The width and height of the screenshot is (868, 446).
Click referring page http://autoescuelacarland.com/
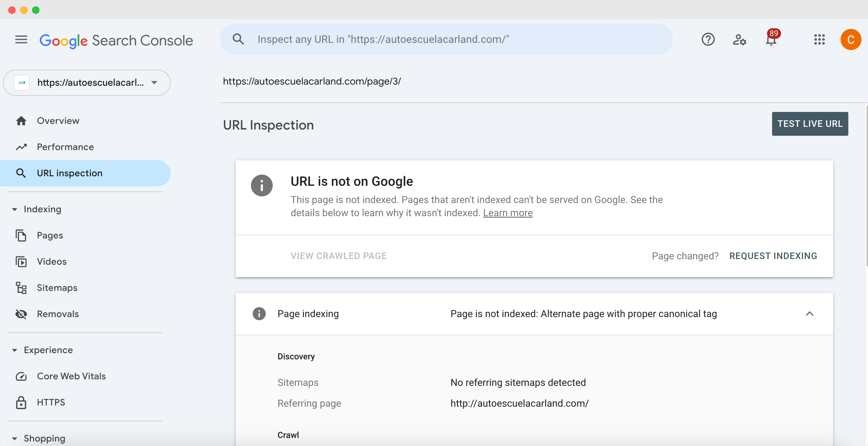(519, 403)
